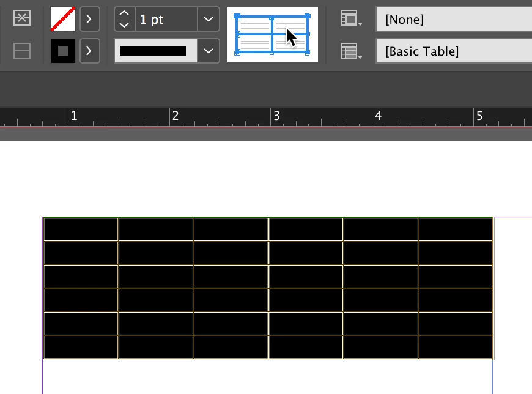Edit the 1 pt stroke weight field
Screen dimensions: 532x394
click(x=166, y=19)
